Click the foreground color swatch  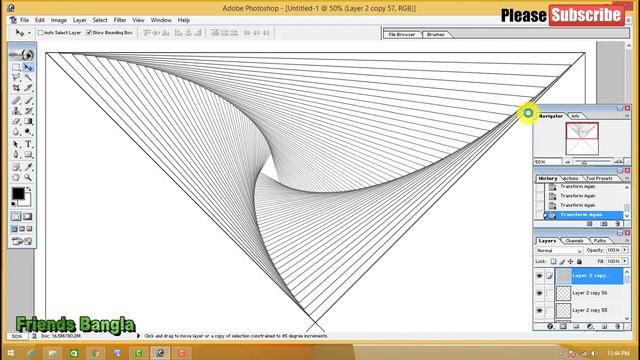pyautogui.click(x=18, y=193)
